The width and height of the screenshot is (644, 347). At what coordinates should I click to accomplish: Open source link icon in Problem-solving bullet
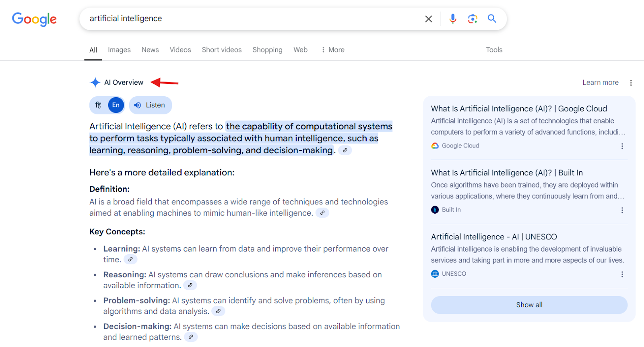[x=218, y=311]
